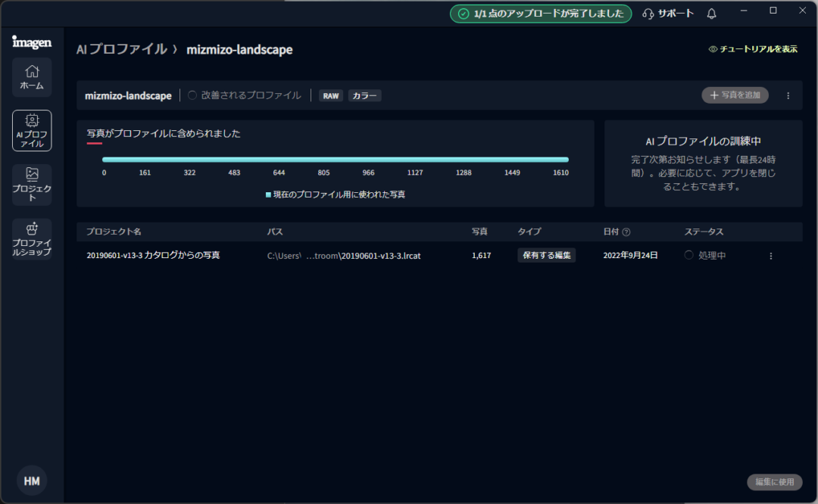Click the RAW tag label

(x=331, y=96)
